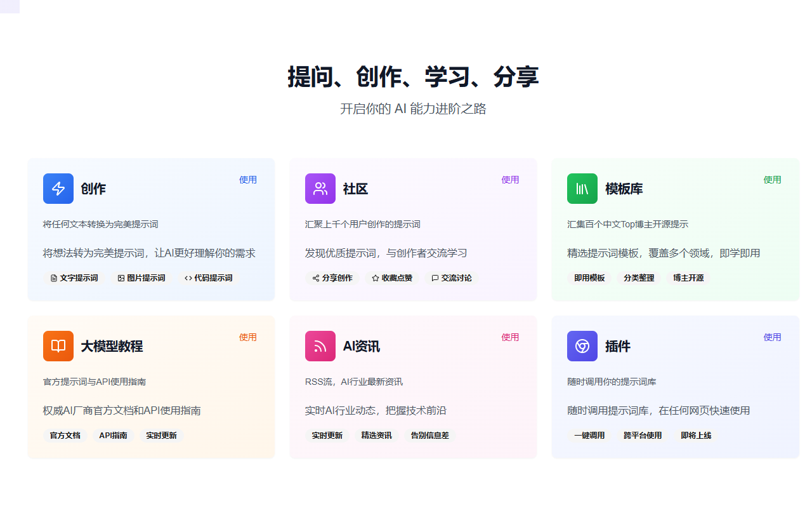
Task: Click the RSS feed icon on AI资讯 card
Action: tap(320, 346)
